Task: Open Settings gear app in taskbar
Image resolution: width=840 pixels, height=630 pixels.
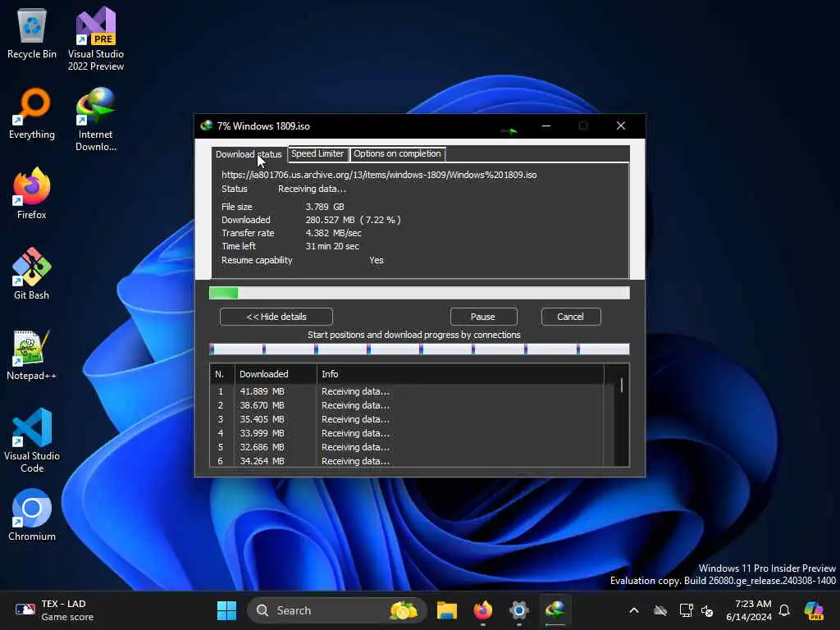Action: click(x=518, y=610)
